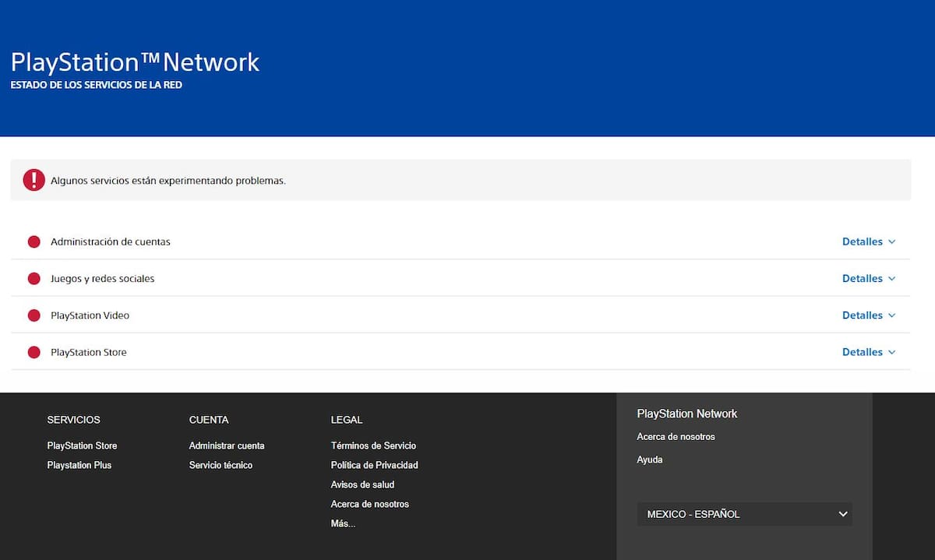Expand Detalles for Juegos y redes sociales
Screen dimensions: 935x560
(869, 278)
